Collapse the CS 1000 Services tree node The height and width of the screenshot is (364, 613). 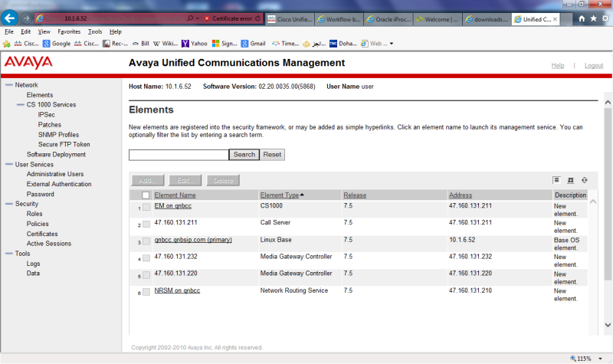pos(21,104)
